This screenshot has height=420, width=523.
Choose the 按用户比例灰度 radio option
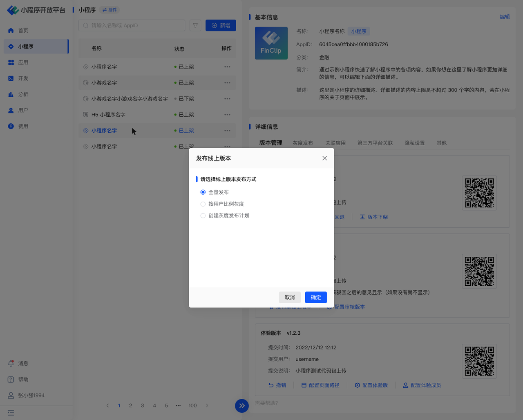[203, 204]
